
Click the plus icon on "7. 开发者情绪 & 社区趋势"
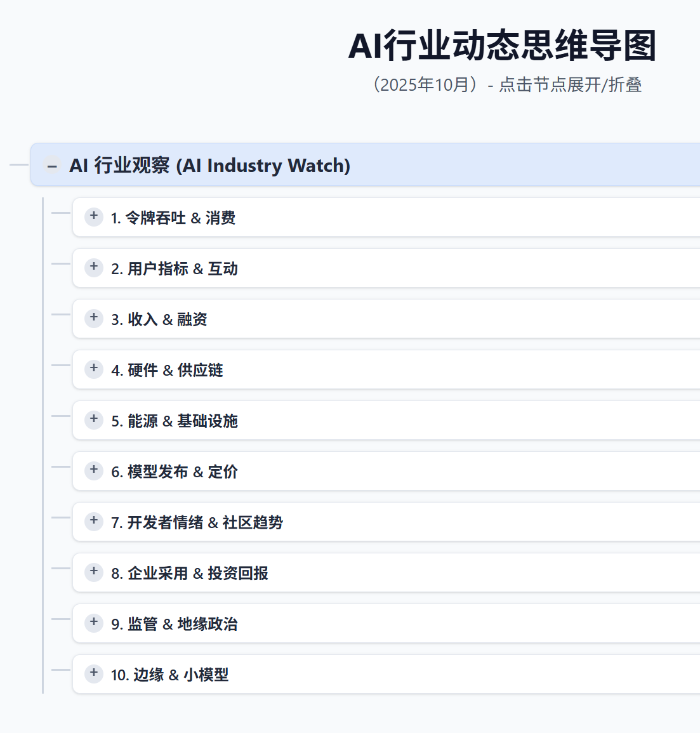click(93, 522)
